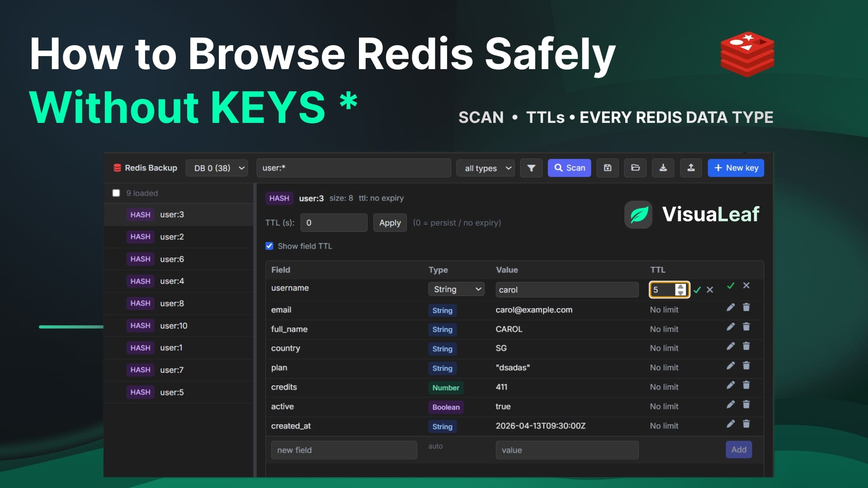Open the username Type String dropdown
Screen dimensions: 868x488
pyautogui.click(x=456, y=289)
